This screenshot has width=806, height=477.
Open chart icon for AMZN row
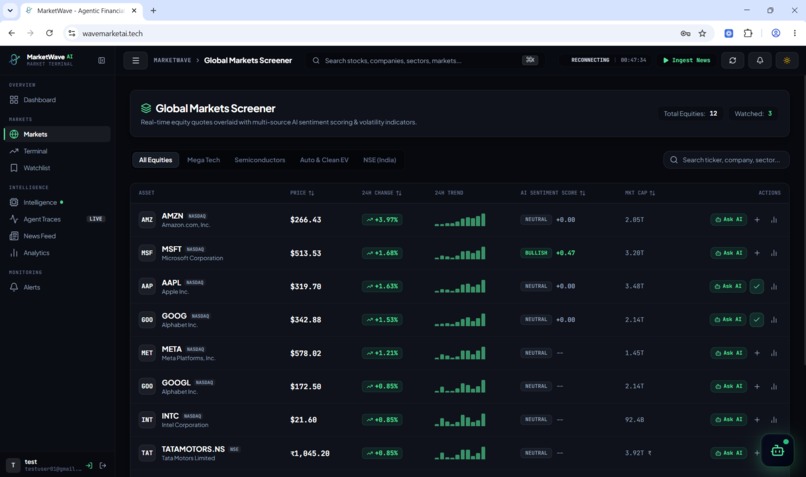point(774,219)
